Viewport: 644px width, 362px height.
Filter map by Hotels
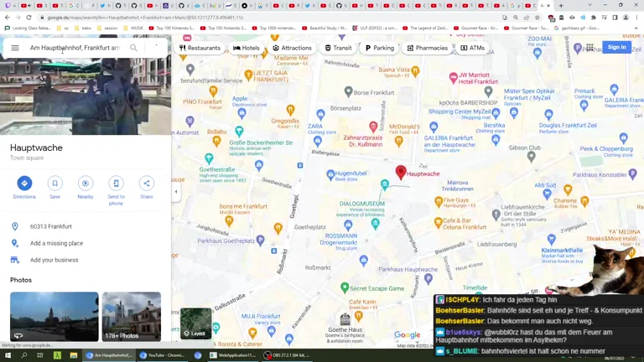coord(247,48)
